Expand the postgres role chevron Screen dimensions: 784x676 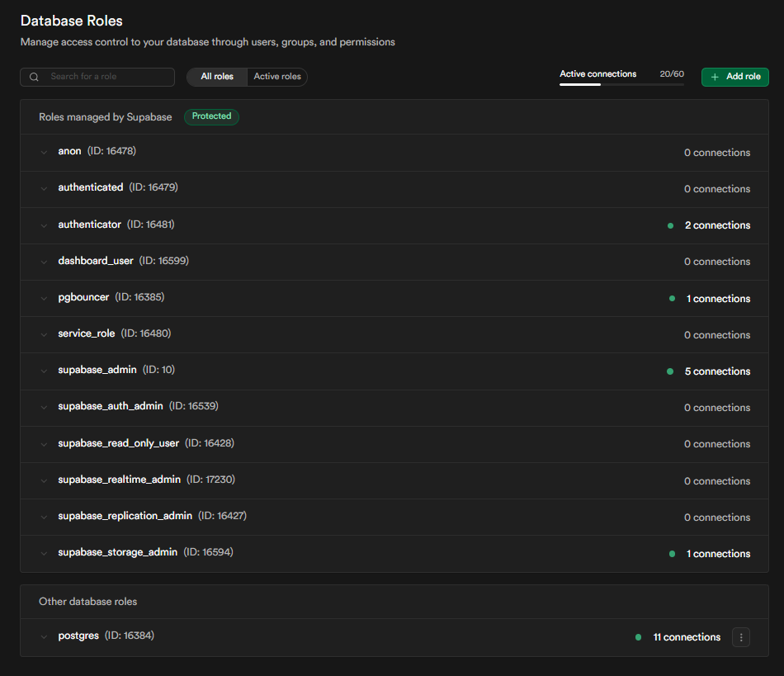click(x=44, y=637)
